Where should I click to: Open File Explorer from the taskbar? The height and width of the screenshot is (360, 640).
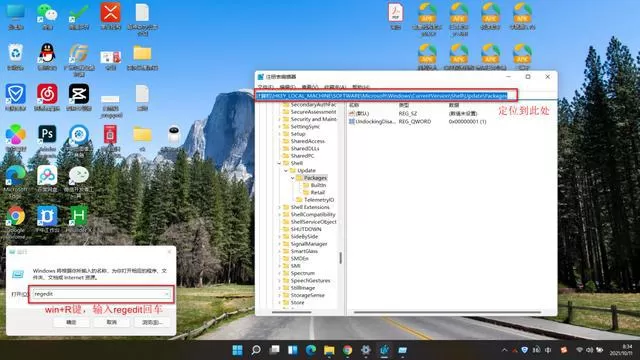click(329, 350)
